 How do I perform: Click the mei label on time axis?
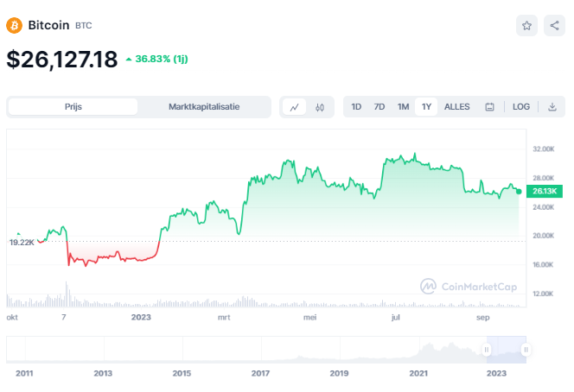coord(309,318)
